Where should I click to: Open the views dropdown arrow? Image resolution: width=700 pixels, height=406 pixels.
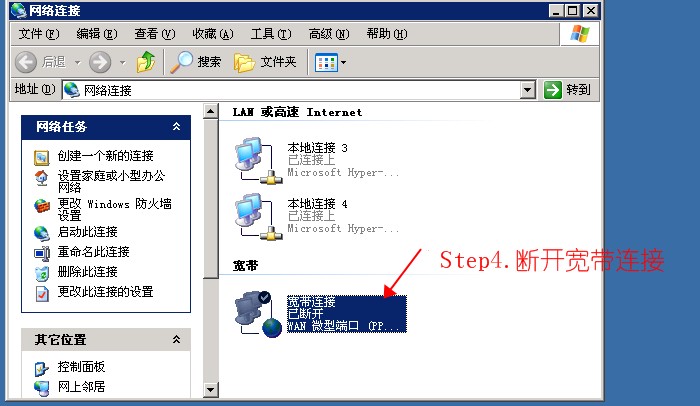coord(343,63)
